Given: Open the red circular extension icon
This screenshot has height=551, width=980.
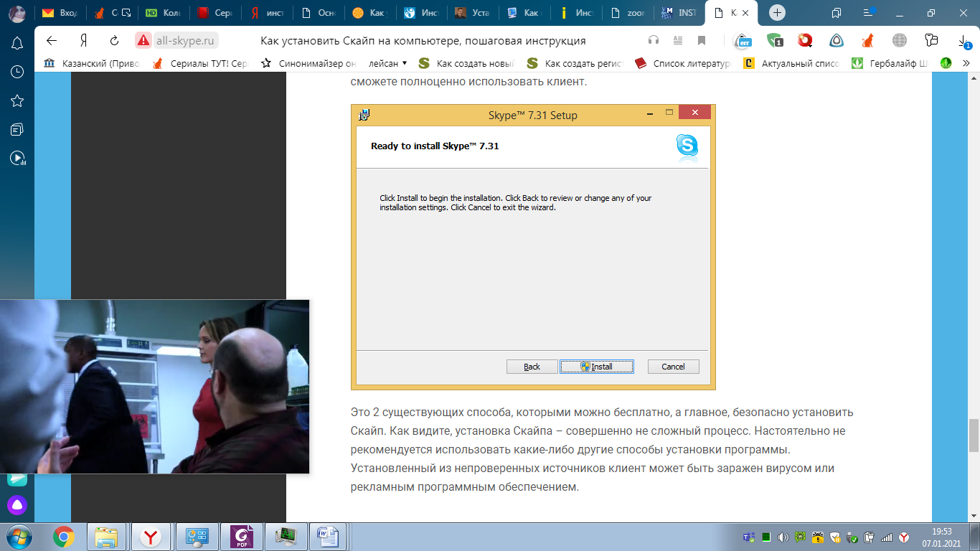Looking at the screenshot, I should (806, 40).
